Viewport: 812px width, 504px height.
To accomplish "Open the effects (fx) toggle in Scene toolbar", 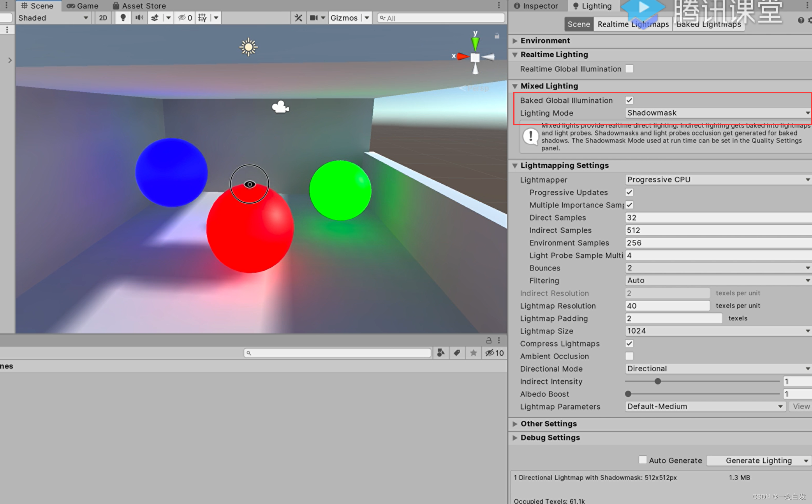I will (x=155, y=18).
